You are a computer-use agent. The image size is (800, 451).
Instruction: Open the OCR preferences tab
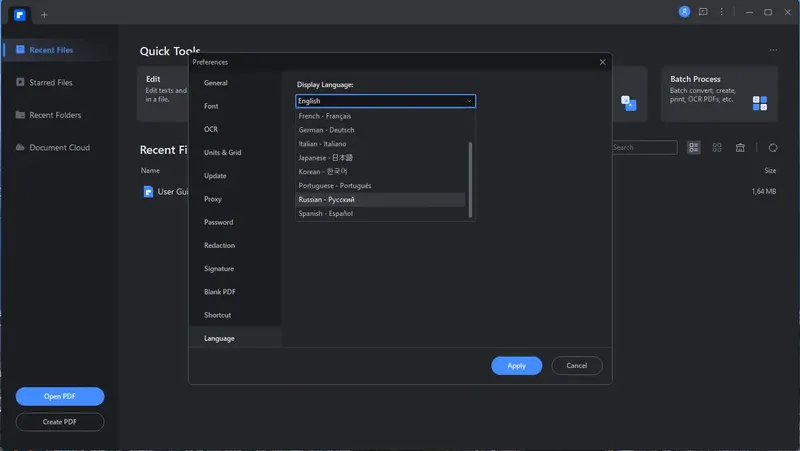pyautogui.click(x=235, y=129)
